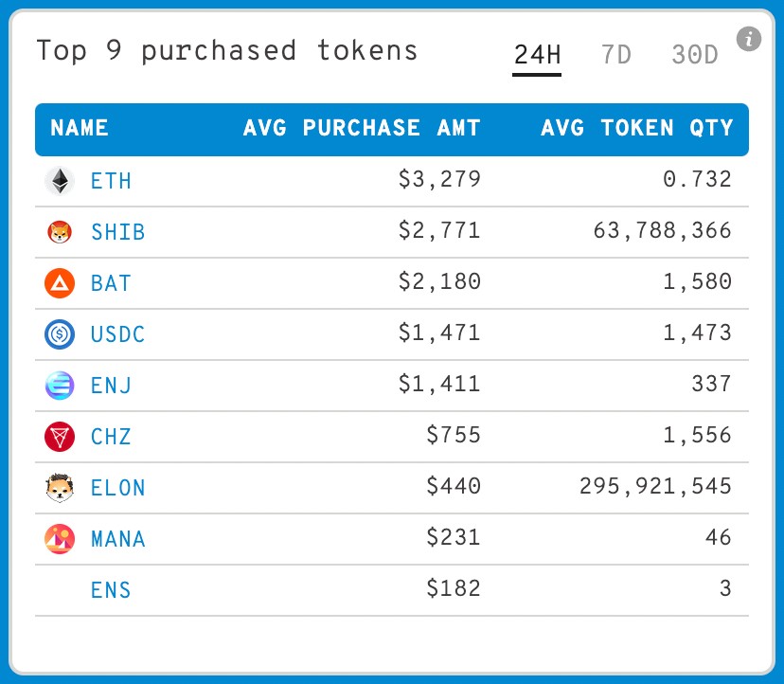Open the ENS token link
The height and width of the screenshot is (684, 784).
[111, 590]
